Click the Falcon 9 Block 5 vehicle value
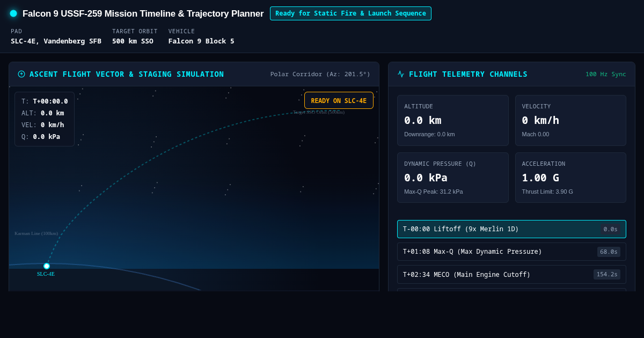This screenshot has height=338, width=644. coord(201,41)
